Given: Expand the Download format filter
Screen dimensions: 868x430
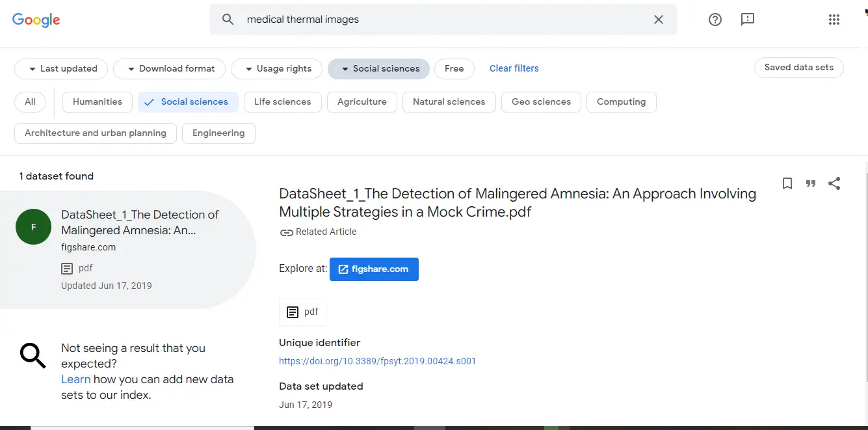Looking at the screenshot, I should pos(169,68).
